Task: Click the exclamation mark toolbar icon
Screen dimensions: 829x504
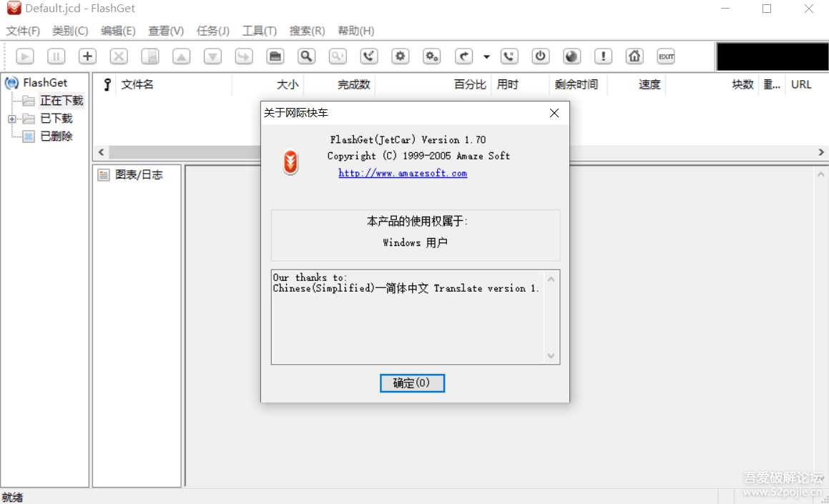Action: pos(603,56)
